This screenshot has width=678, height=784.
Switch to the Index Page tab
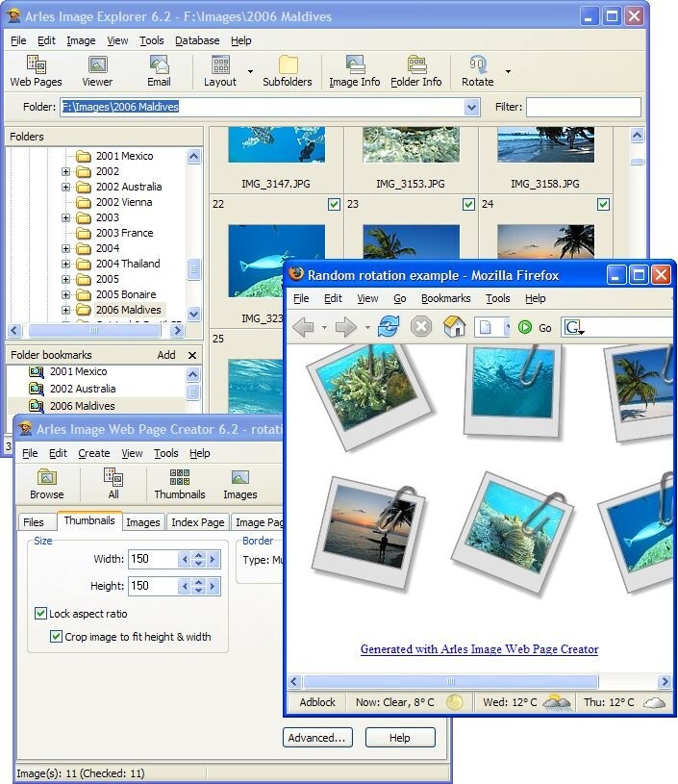tap(197, 522)
